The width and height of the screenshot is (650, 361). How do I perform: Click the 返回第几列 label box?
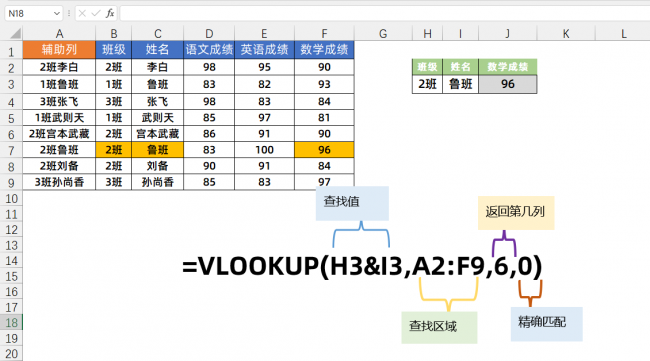point(516,213)
